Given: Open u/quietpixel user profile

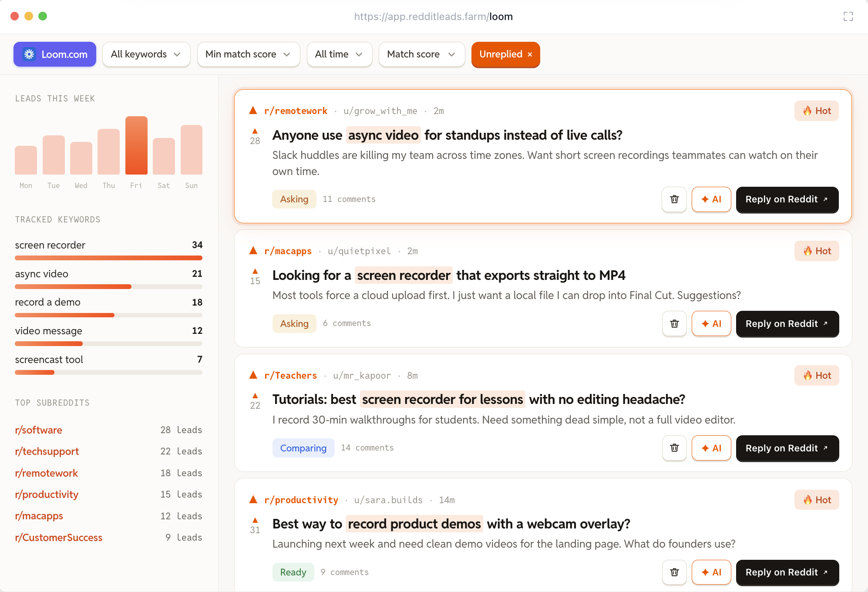Looking at the screenshot, I should pyautogui.click(x=360, y=251).
